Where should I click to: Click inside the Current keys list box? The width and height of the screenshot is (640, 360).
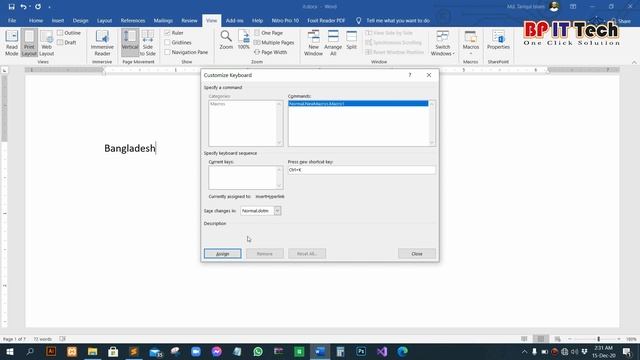tap(242, 178)
